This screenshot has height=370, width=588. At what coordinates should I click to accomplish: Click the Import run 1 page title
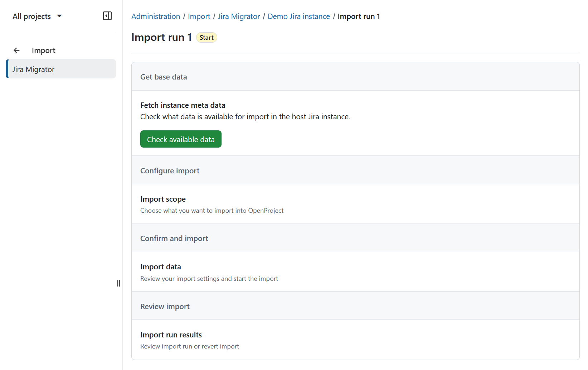pos(162,37)
